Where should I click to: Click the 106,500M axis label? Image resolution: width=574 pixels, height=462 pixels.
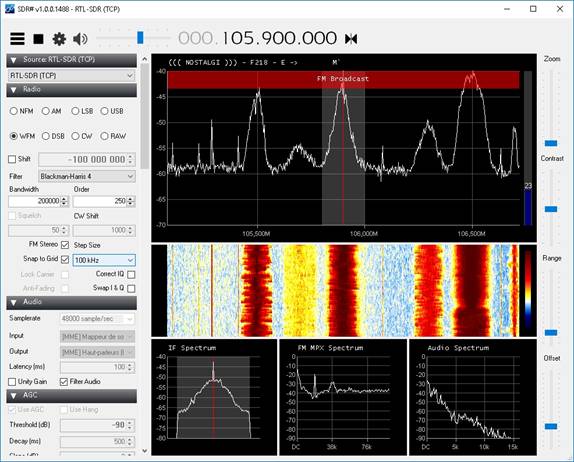click(472, 234)
